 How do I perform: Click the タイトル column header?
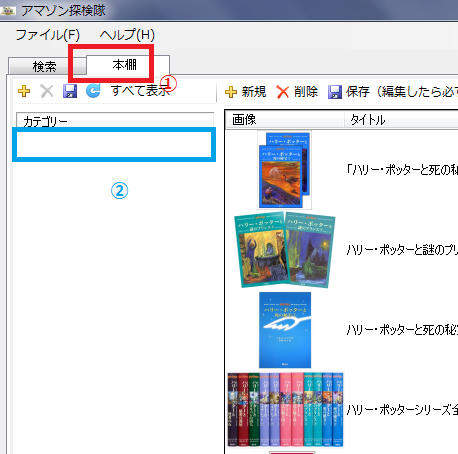click(401, 119)
